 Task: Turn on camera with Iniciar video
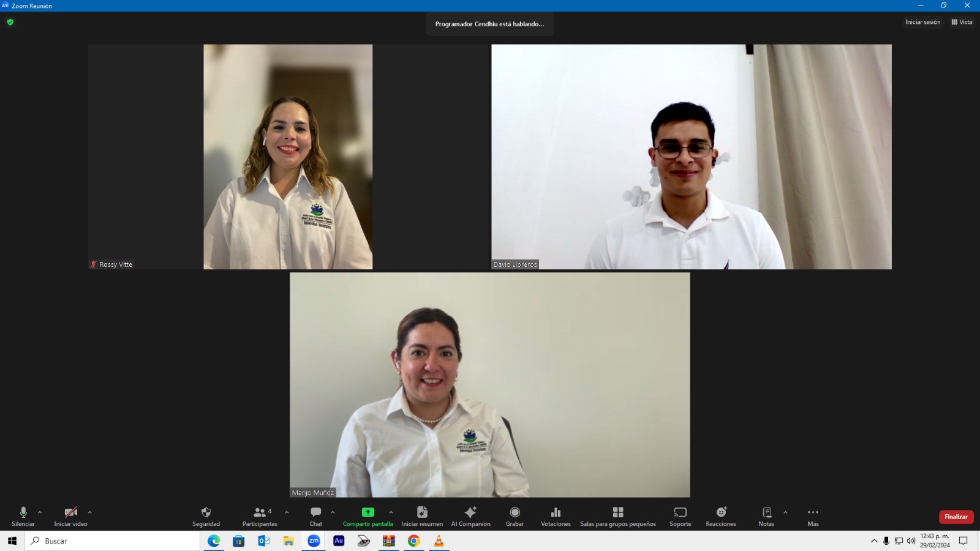pyautogui.click(x=70, y=512)
